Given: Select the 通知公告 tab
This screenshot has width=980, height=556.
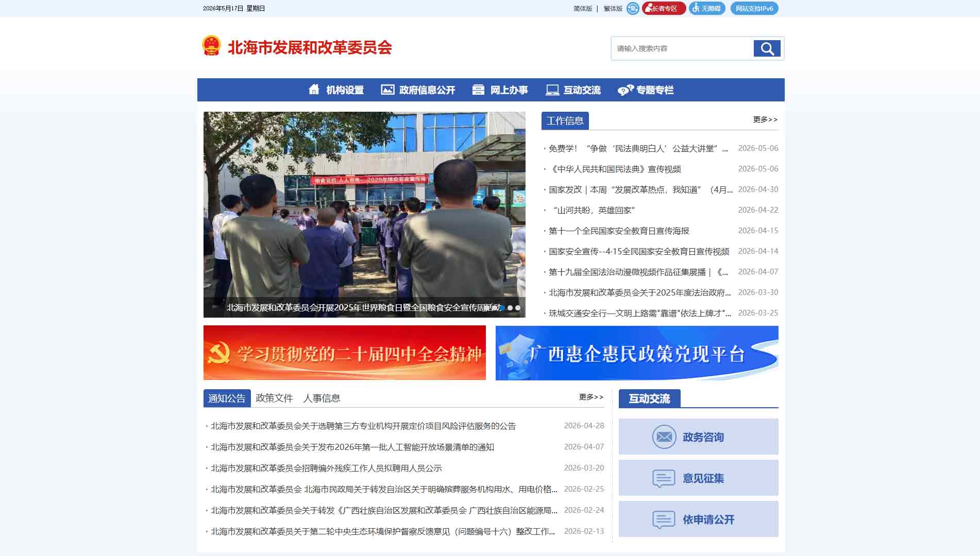Looking at the screenshot, I should pyautogui.click(x=227, y=398).
